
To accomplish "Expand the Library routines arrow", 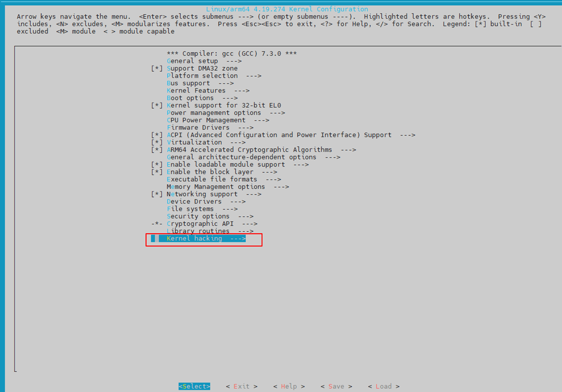I will click(x=246, y=231).
